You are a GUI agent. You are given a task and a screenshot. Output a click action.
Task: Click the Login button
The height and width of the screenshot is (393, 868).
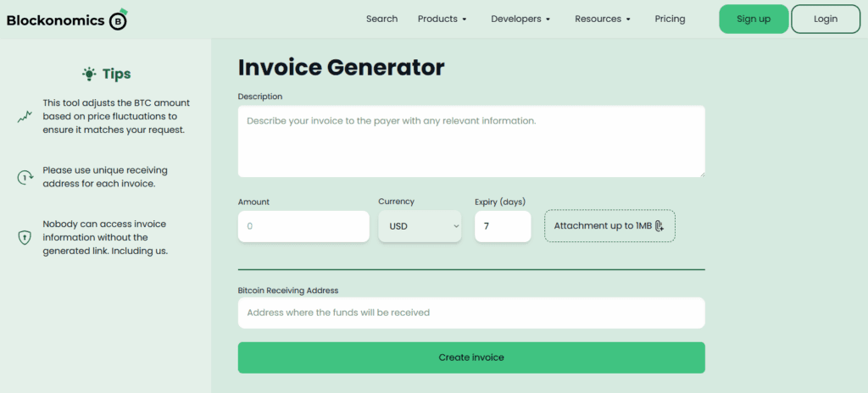tap(825, 19)
